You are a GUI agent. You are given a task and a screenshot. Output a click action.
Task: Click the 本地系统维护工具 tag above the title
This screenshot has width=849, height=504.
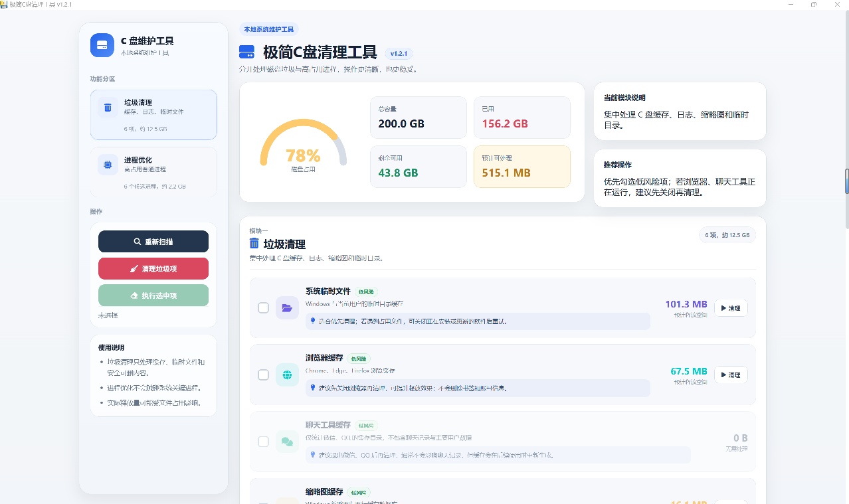269,29
